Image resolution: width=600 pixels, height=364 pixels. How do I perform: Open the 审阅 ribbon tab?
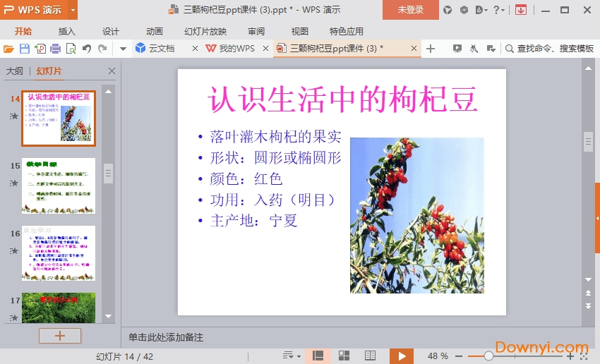pyautogui.click(x=256, y=31)
